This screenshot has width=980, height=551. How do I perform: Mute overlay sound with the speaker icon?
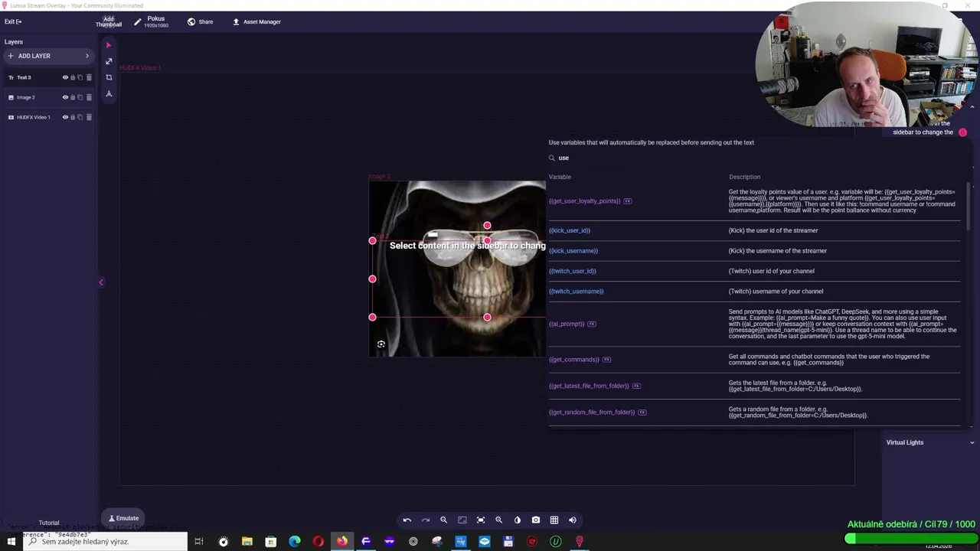573,520
